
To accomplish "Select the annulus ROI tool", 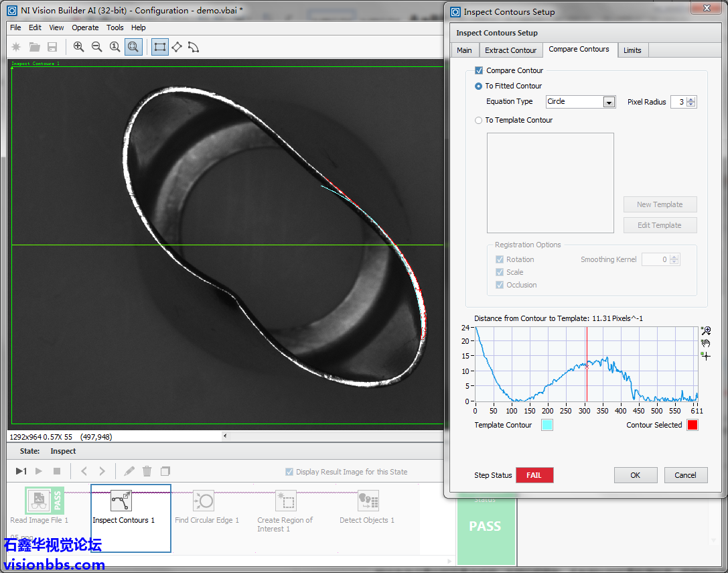I will coord(194,47).
